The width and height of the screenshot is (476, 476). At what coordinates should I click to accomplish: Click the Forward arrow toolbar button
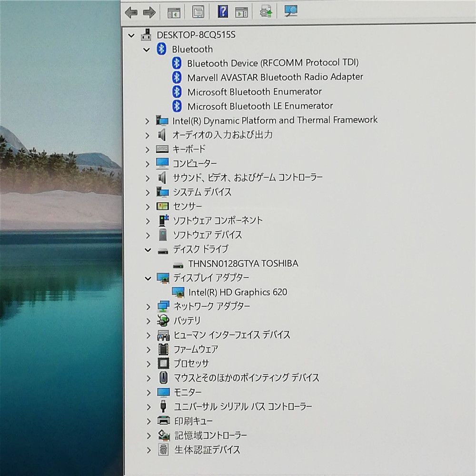pyautogui.click(x=149, y=13)
